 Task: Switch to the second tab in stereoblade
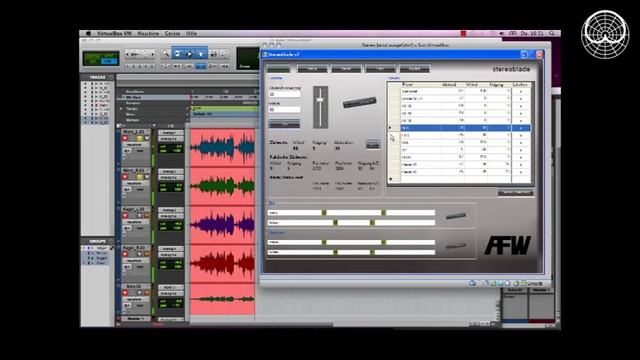(x=312, y=69)
